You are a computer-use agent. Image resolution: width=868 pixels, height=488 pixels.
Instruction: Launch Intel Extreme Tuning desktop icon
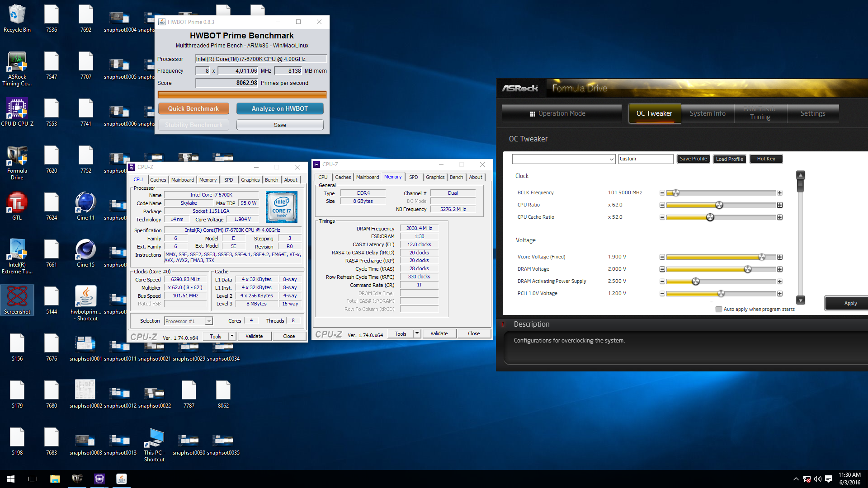click(x=17, y=257)
